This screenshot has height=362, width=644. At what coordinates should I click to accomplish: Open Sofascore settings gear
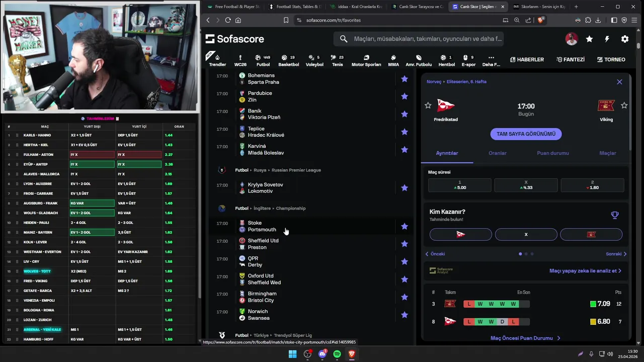click(625, 39)
